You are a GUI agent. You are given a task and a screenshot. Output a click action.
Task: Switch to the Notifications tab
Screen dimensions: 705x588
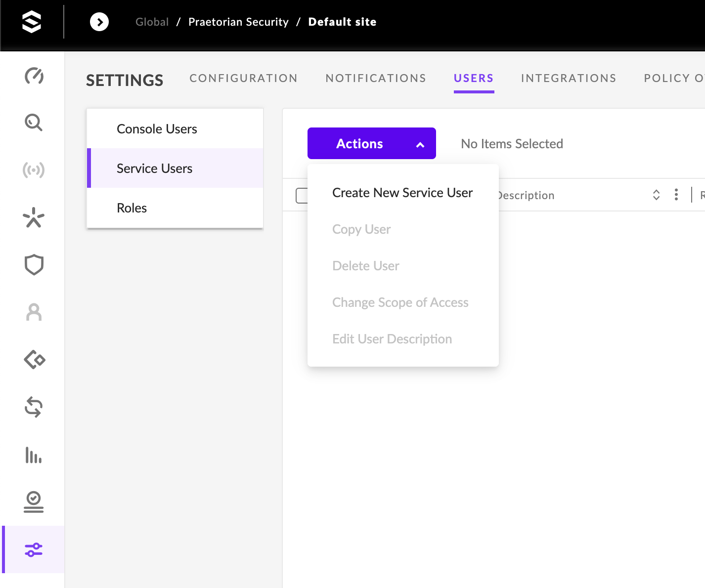coord(376,78)
